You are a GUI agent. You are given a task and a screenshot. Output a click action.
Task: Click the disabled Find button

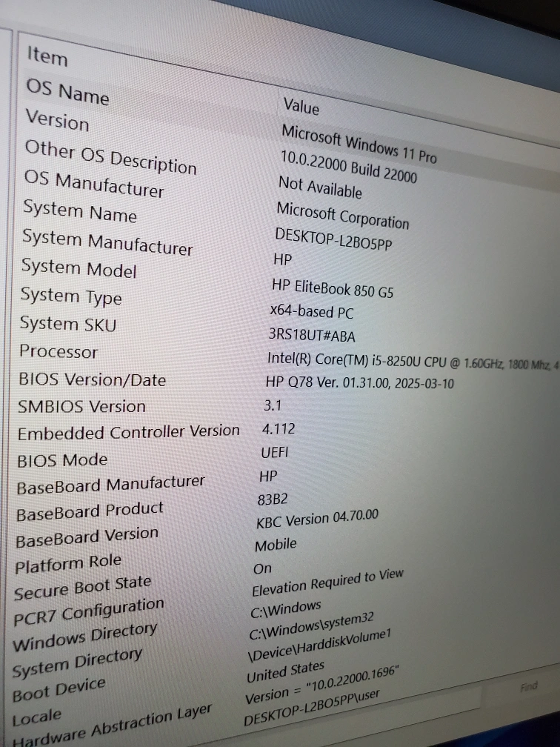528,687
